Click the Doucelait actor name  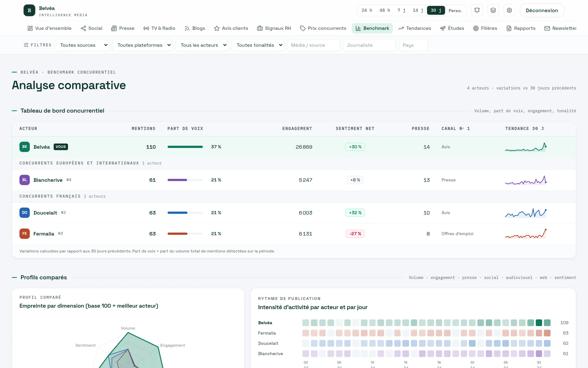click(x=45, y=213)
